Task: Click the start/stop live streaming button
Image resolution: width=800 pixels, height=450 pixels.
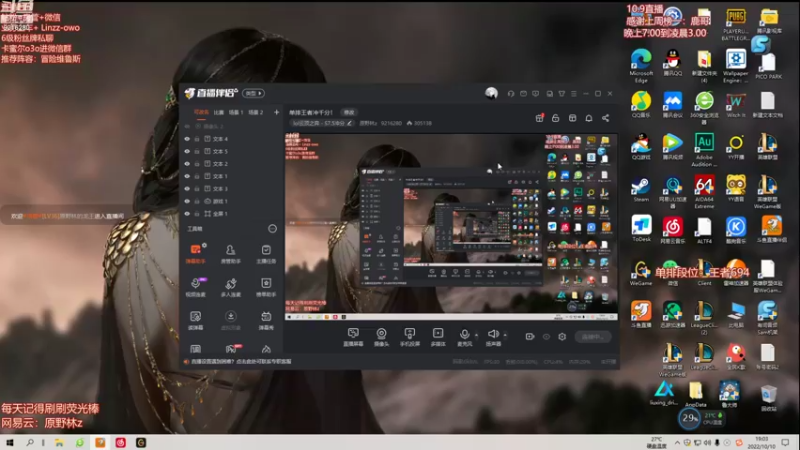Action: pyautogui.click(x=593, y=337)
